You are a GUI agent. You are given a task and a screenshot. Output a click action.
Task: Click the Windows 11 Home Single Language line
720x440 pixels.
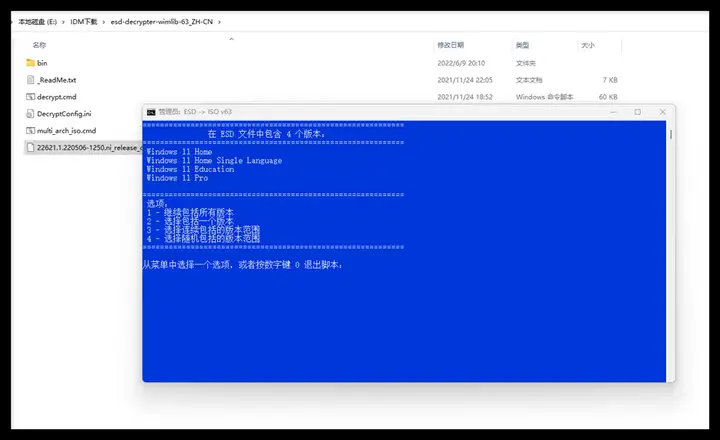coord(214,160)
